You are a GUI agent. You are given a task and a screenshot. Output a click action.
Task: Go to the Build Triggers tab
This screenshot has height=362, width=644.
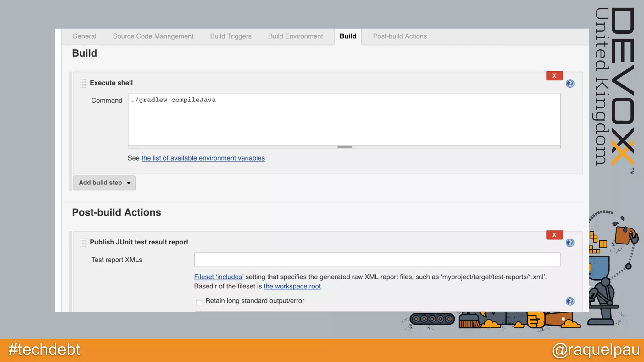point(231,36)
